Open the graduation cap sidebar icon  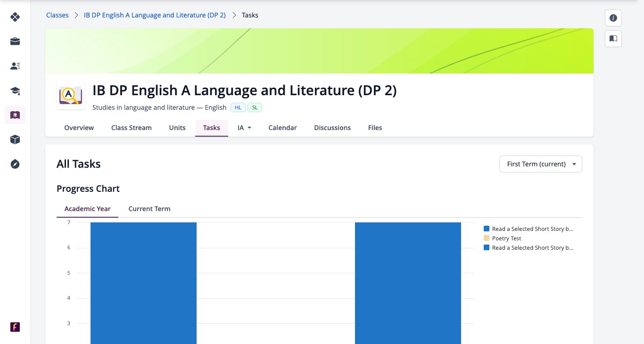(15, 90)
